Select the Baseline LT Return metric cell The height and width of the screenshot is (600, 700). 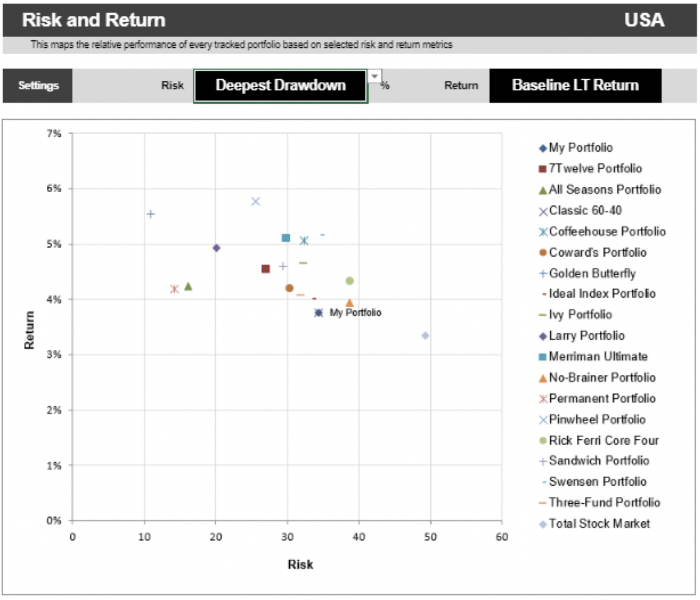coord(575,86)
